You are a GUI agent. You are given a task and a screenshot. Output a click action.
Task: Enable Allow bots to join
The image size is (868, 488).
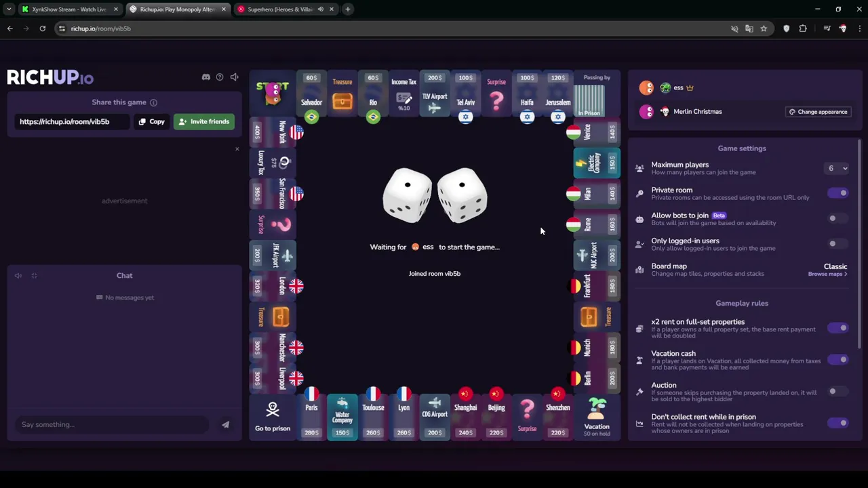pyautogui.click(x=838, y=218)
